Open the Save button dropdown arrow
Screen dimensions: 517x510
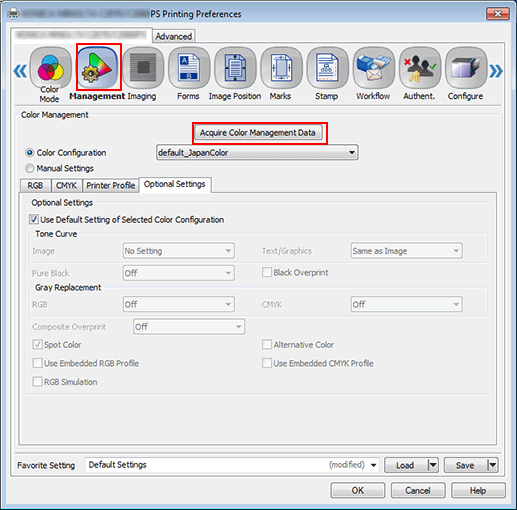[x=493, y=465]
